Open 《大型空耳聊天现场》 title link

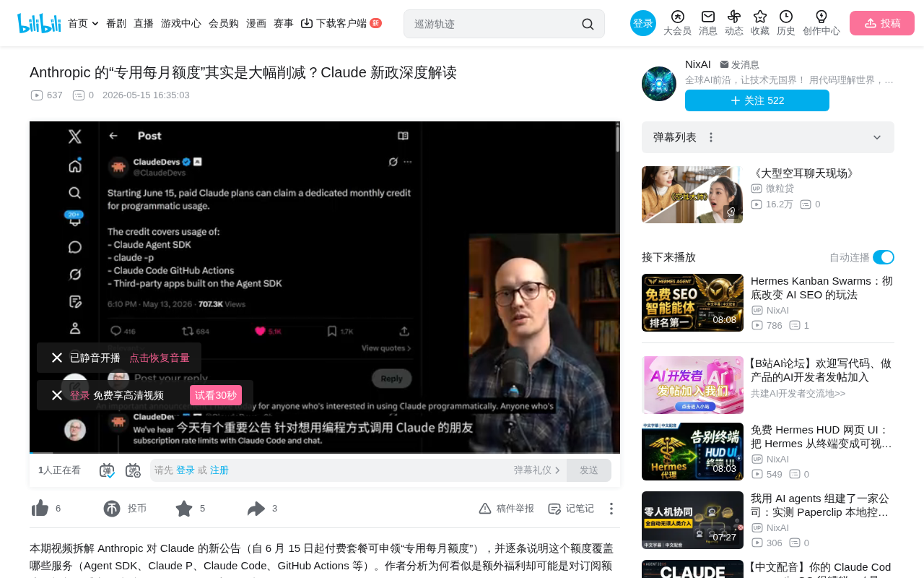point(804,173)
